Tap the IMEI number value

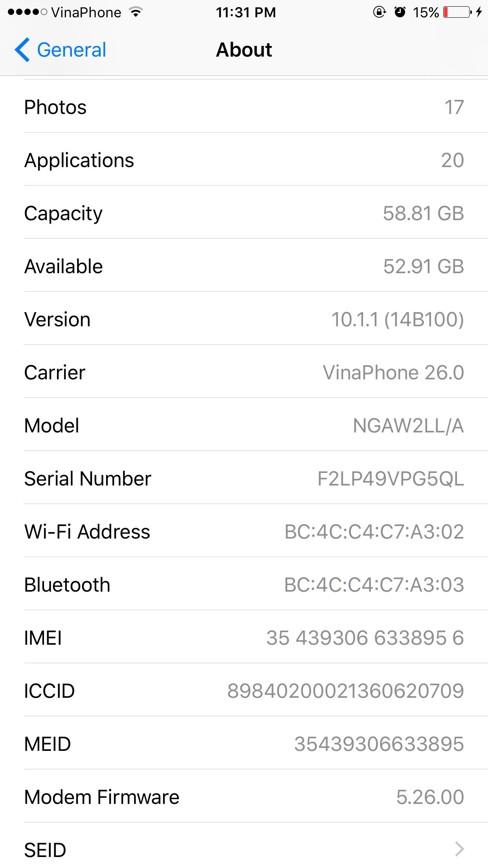point(365,638)
